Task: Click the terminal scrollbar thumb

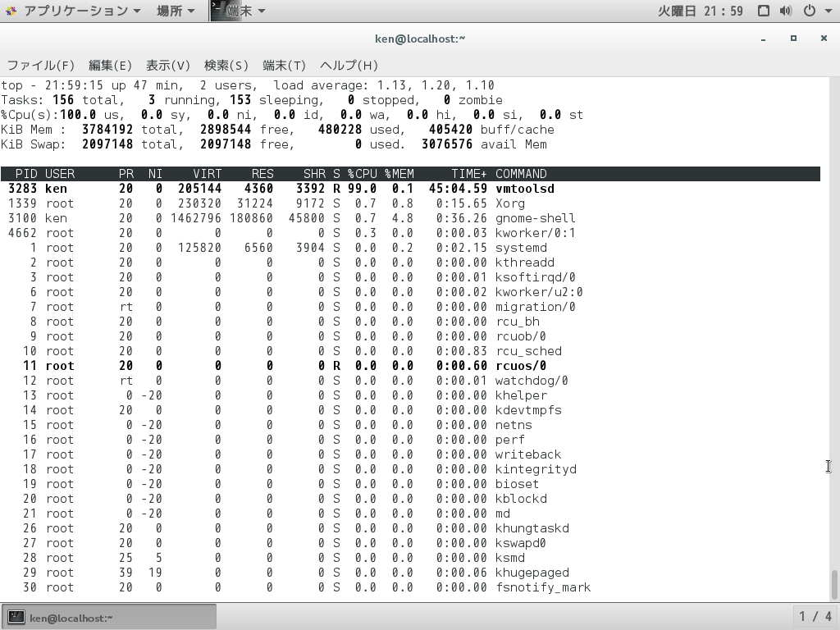Action: pos(834,585)
